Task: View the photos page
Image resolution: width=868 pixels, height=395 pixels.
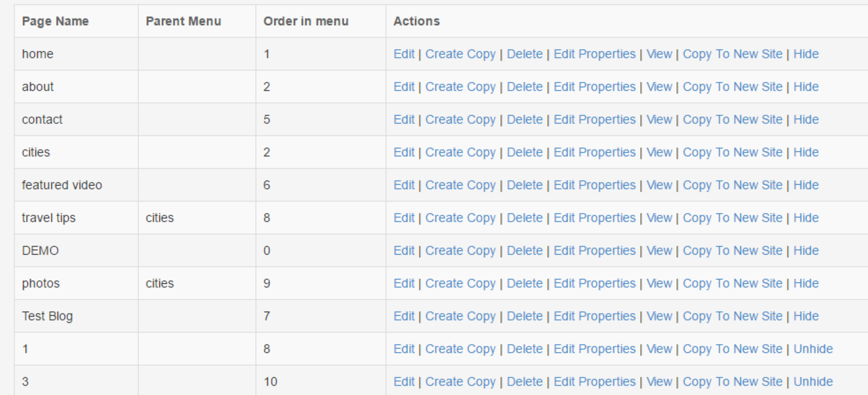Action: click(x=659, y=283)
